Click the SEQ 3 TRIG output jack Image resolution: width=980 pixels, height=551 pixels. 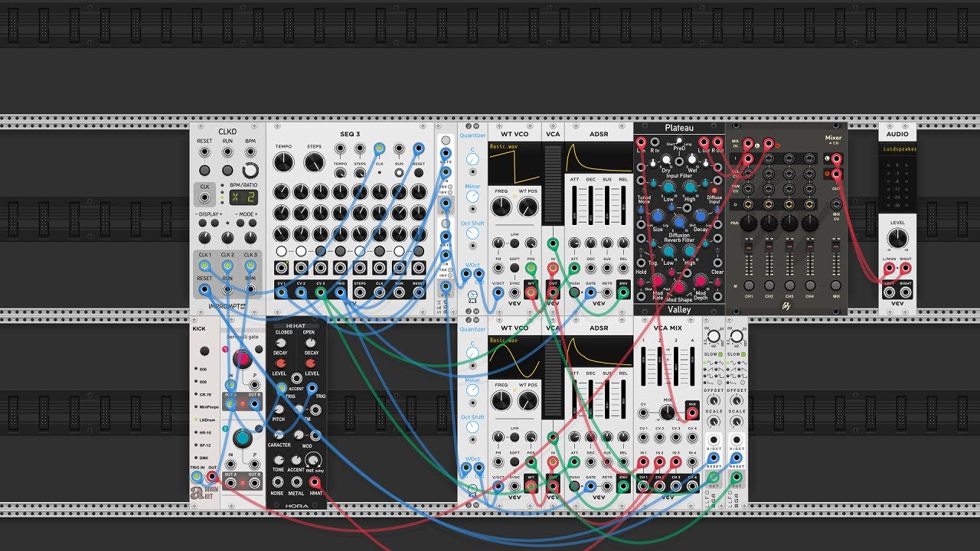340,292
